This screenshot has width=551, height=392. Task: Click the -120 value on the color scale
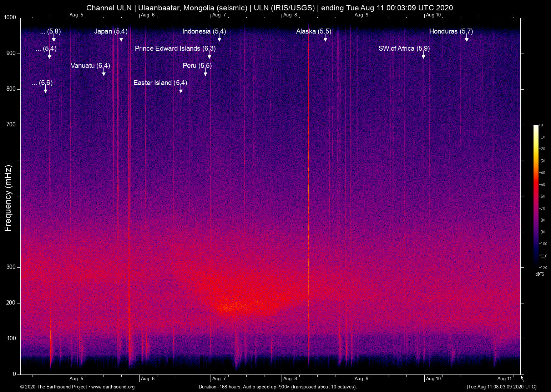tap(543, 267)
